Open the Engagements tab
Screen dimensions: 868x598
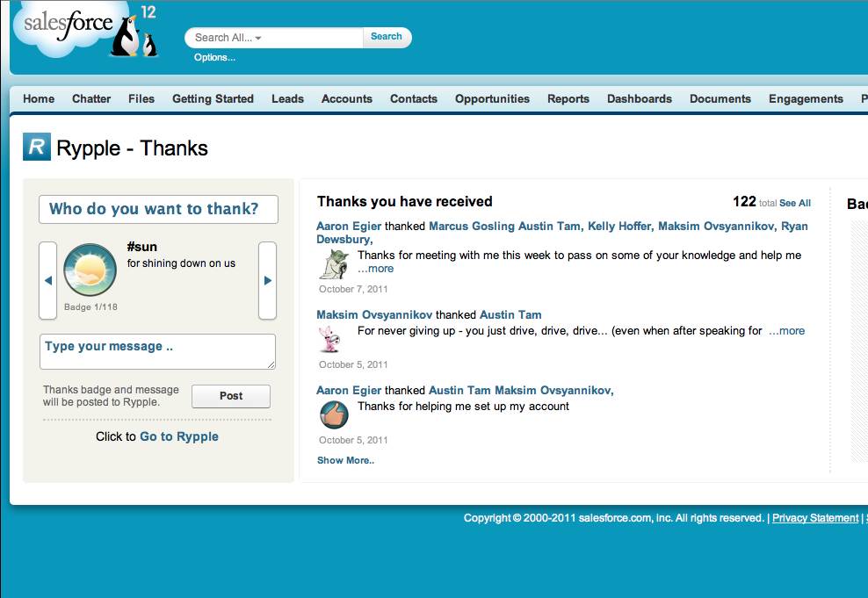[806, 98]
